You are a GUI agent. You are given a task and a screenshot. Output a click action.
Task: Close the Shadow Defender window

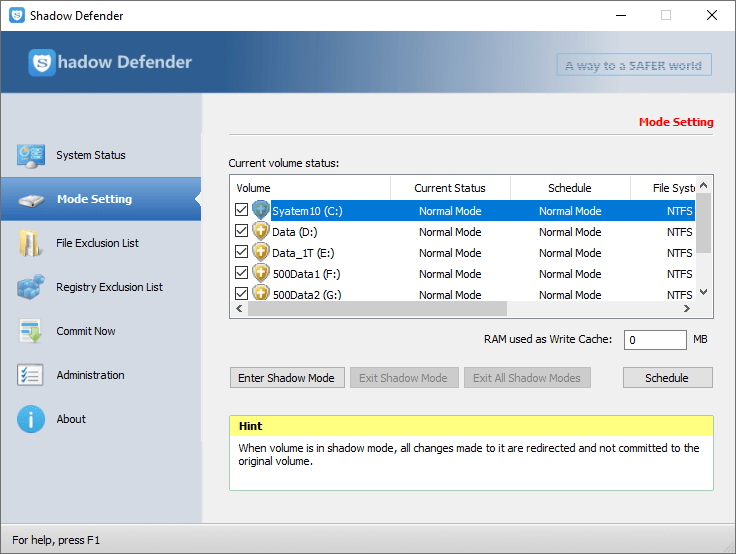712,15
